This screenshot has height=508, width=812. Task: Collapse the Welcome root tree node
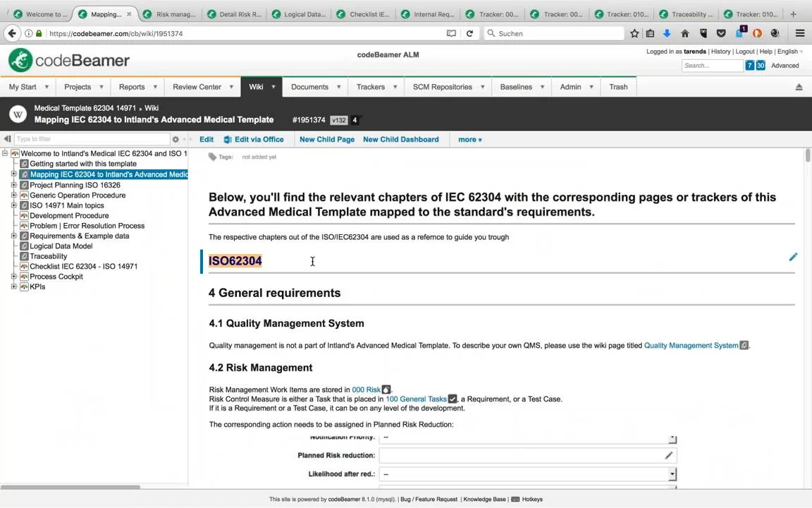coord(5,153)
